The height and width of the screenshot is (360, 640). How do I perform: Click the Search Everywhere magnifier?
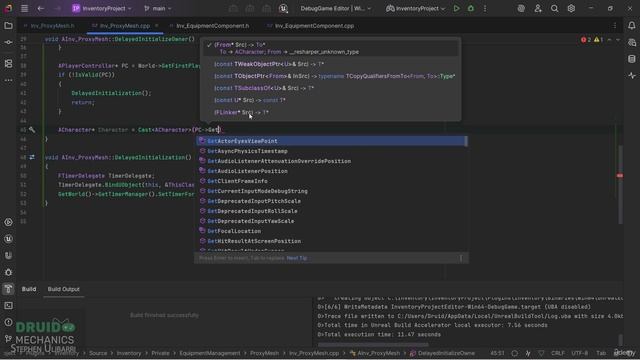(x=554, y=8)
